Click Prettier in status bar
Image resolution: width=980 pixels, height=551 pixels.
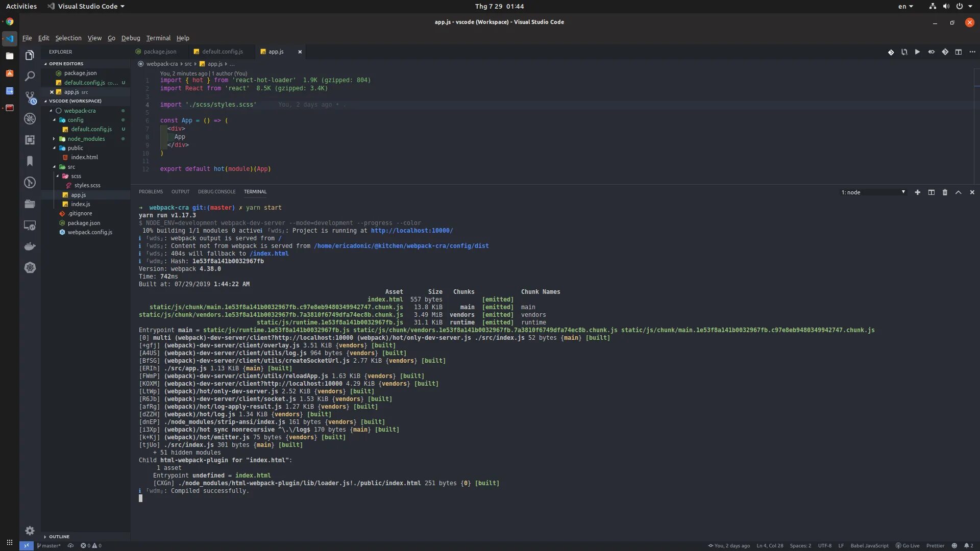pos(935,545)
